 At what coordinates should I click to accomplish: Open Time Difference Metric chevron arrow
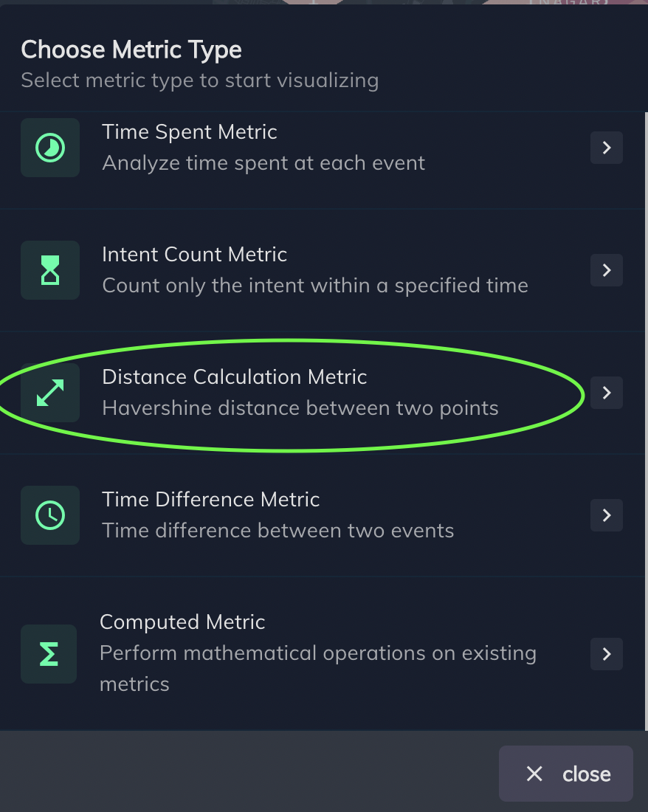click(x=607, y=515)
